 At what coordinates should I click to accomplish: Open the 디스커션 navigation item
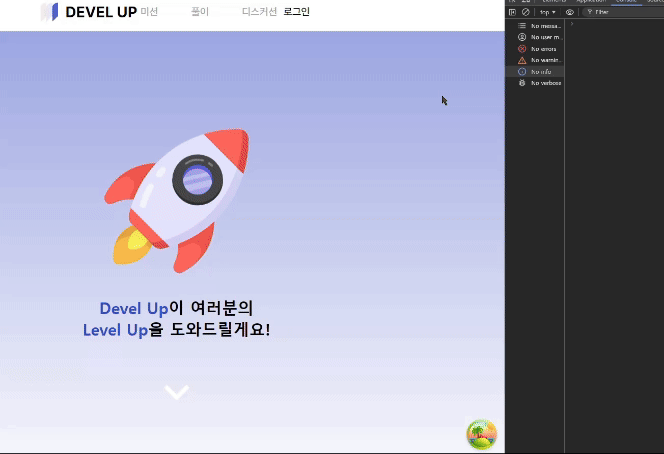click(x=259, y=12)
